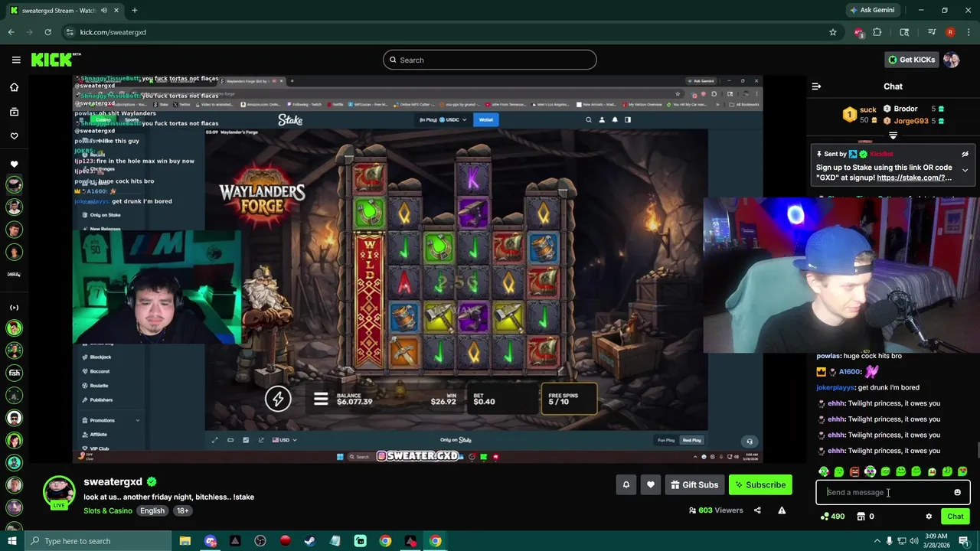Go back in Chrome

tap(11, 32)
